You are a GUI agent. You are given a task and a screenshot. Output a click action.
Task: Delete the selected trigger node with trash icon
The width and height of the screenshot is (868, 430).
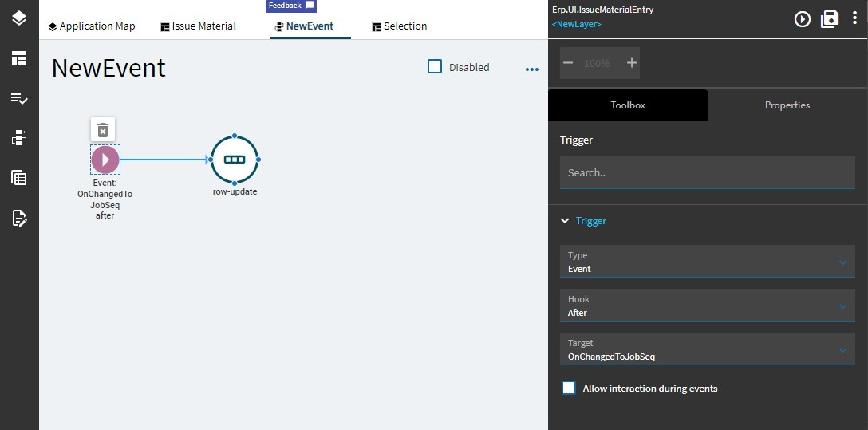[103, 130]
